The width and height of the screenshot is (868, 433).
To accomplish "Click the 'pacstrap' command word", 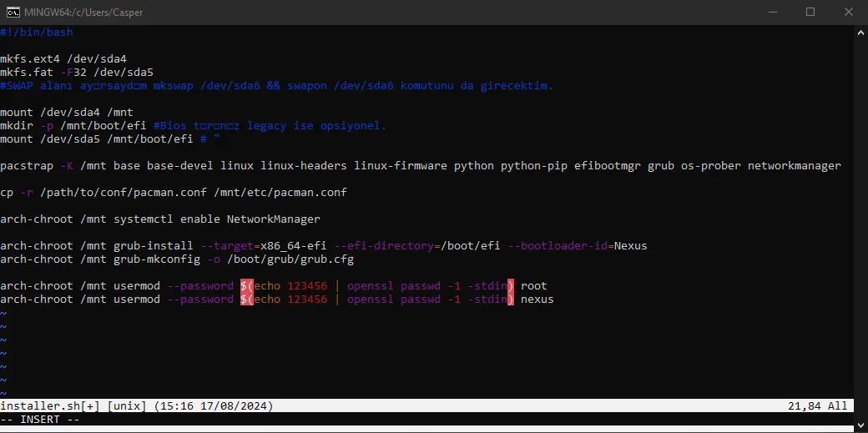I will pos(27,165).
